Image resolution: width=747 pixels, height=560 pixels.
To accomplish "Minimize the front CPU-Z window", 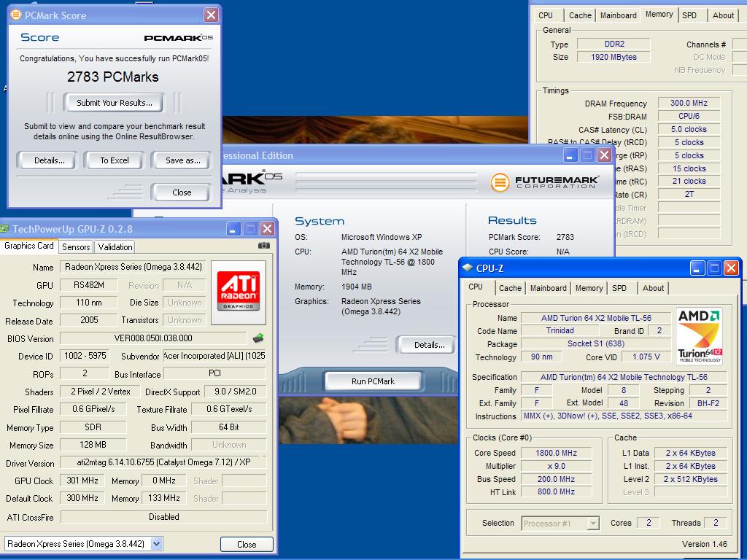I will (697, 268).
